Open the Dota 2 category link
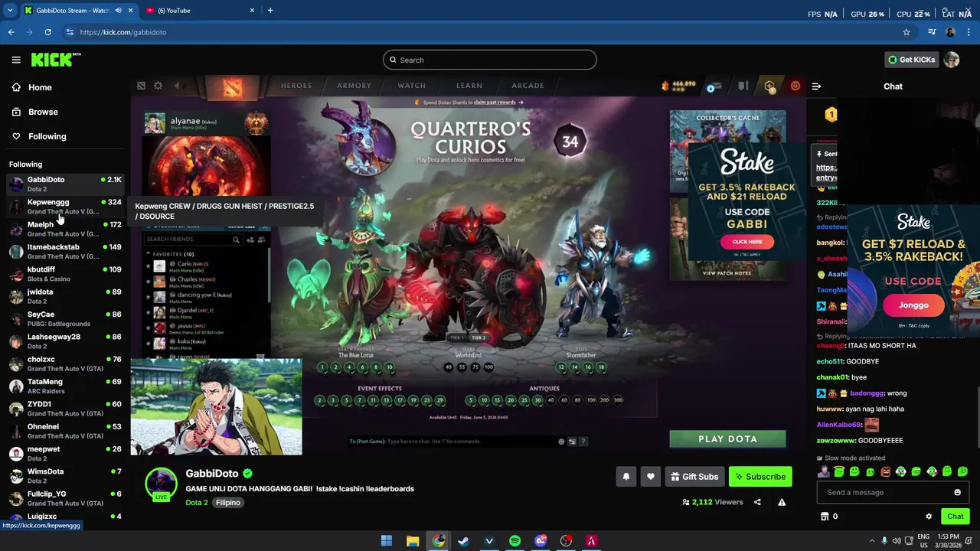The width and height of the screenshot is (980, 551). [x=197, y=503]
